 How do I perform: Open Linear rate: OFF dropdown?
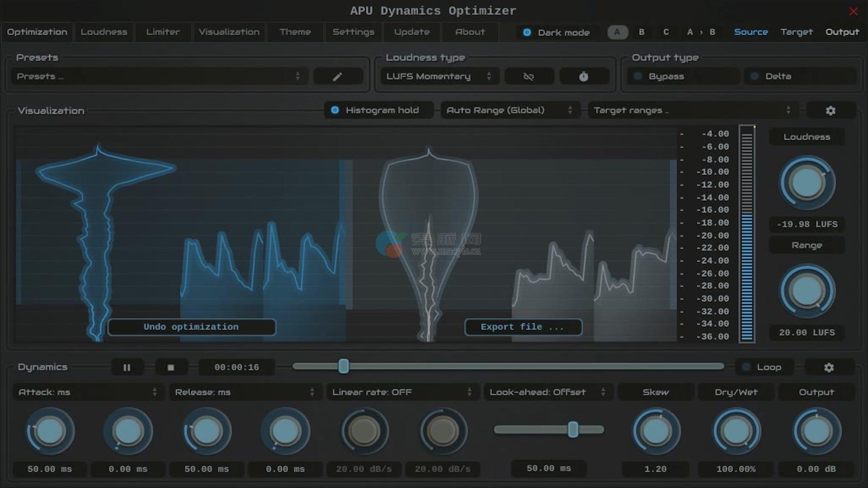pos(402,392)
